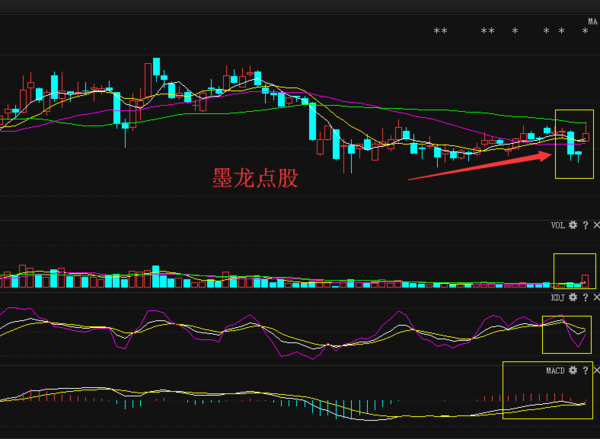Click the VOL panel label
This screenshot has height=439, width=600.
pos(558,225)
